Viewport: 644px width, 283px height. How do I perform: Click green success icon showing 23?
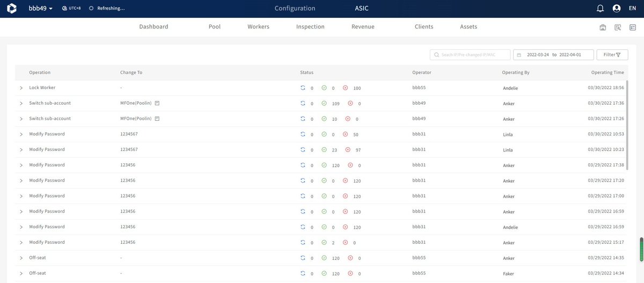324,150
